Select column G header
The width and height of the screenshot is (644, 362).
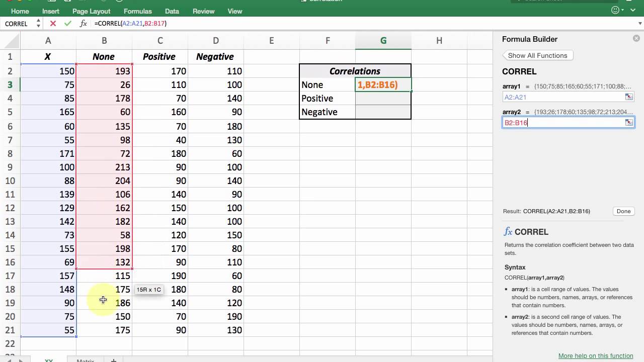click(383, 41)
